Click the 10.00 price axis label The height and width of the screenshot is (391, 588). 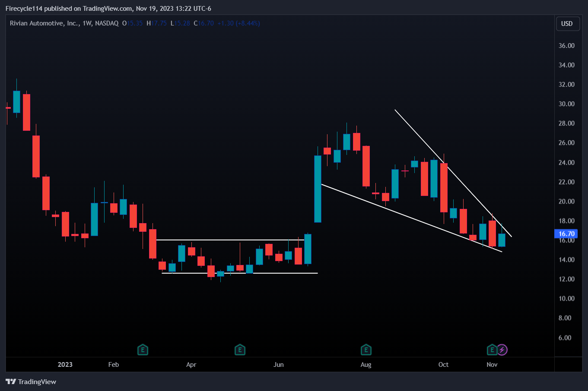566,299
